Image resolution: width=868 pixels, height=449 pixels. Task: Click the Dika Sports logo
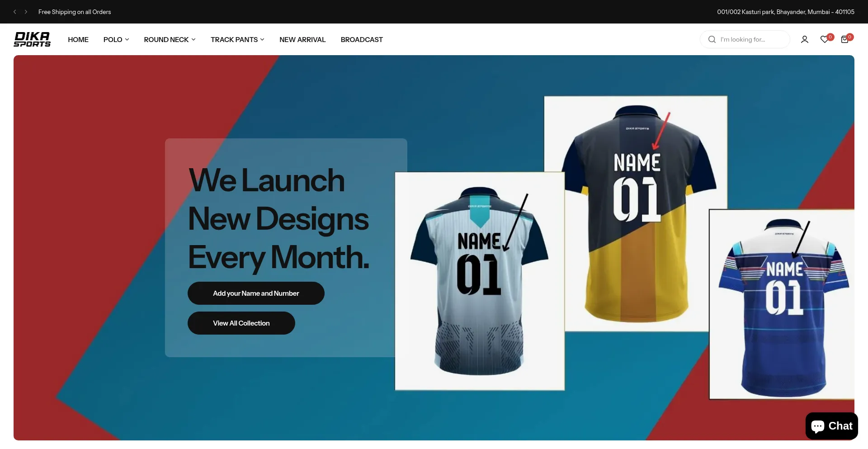tap(32, 39)
